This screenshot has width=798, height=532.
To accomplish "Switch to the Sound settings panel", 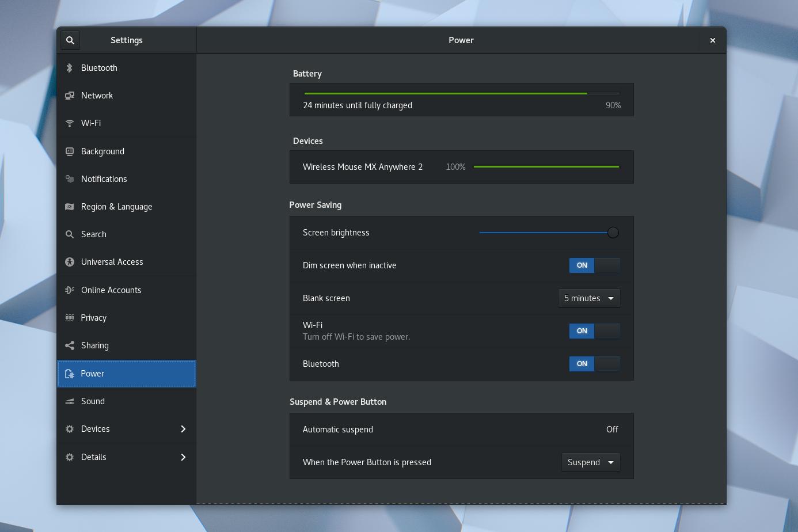I will (x=127, y=401).
